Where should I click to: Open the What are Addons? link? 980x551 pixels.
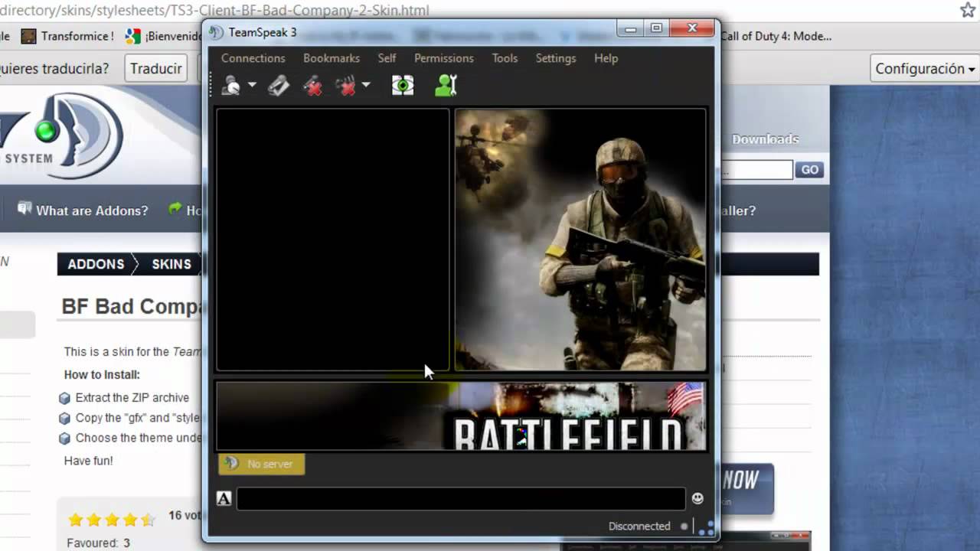point(83,210)
